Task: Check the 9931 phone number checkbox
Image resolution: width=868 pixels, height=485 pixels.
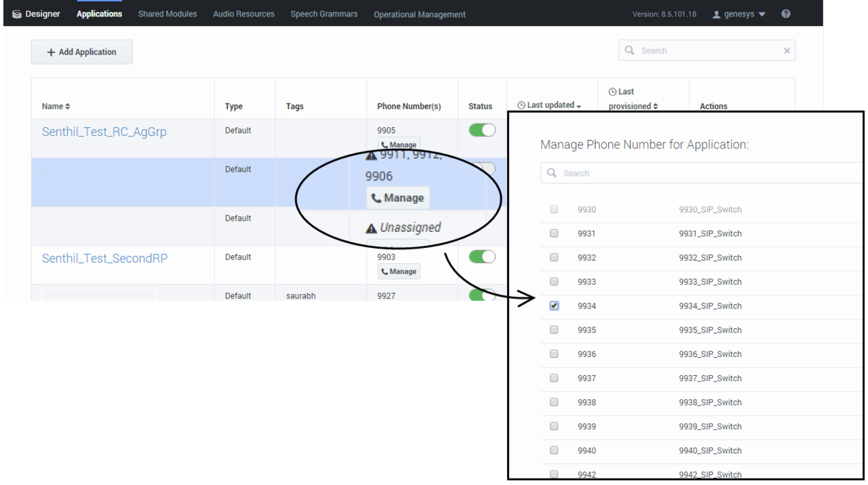Action: pos(554,233)
